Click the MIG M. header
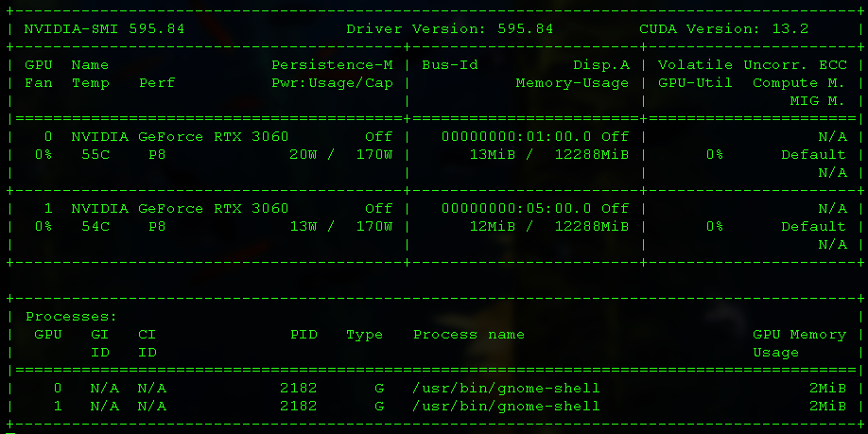868x434 pixels. pos(818,101)
